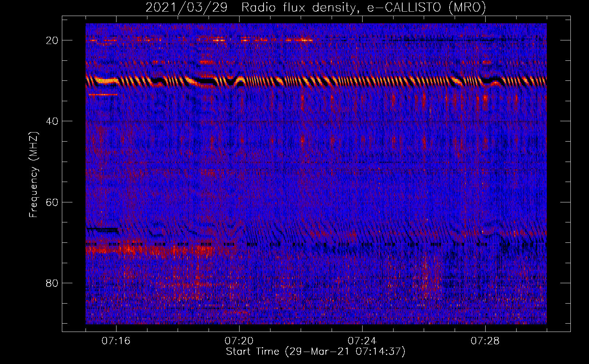Viewport: 589px width, 364px height.
Task: Click the 'Start Time (29-Mar-21 07:14:37)' label
Action: (x=316, y=352)
